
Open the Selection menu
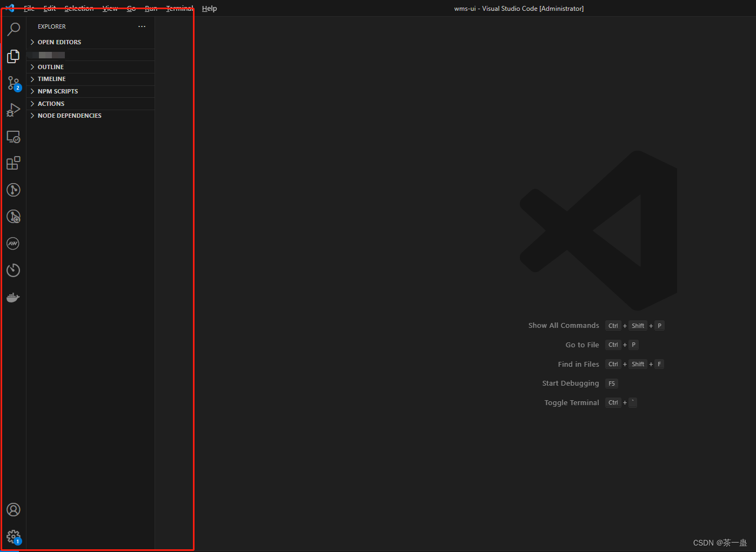pos(79,9)
